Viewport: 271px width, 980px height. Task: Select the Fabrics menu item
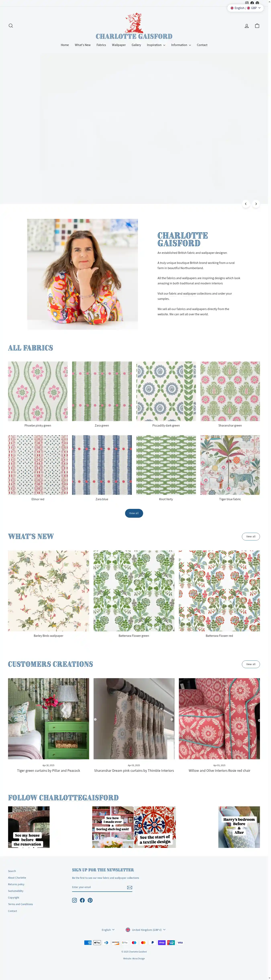pyautogui.click(x=101, y=45)
